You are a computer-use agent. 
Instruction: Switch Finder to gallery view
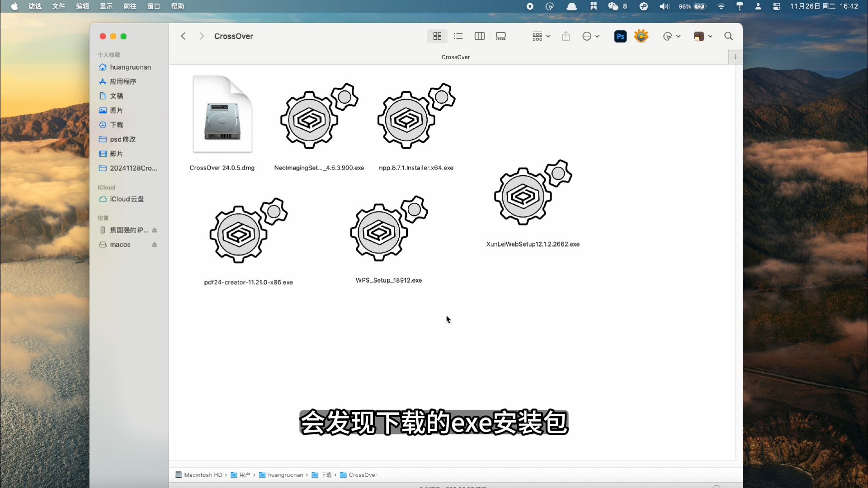coord(501,36)
